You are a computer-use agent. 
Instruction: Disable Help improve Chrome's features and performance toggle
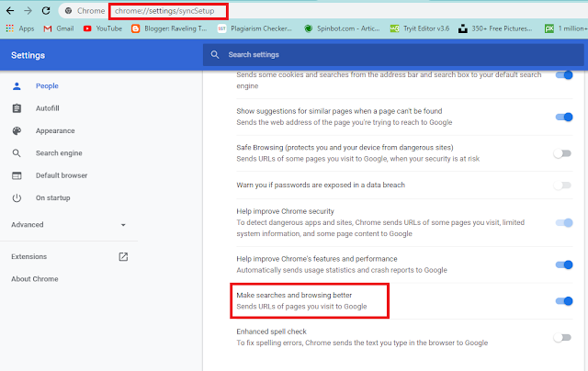pos(564,264)
